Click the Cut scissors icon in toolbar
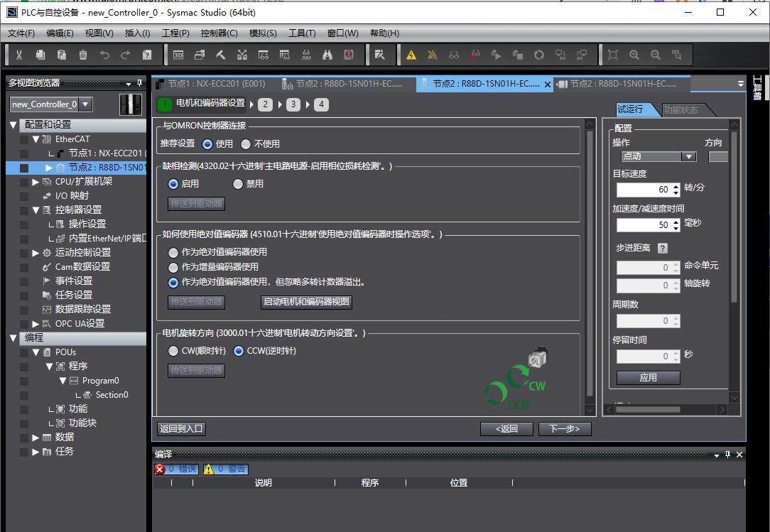This screenshot has width=770, height=532. [x=19, y=55]
